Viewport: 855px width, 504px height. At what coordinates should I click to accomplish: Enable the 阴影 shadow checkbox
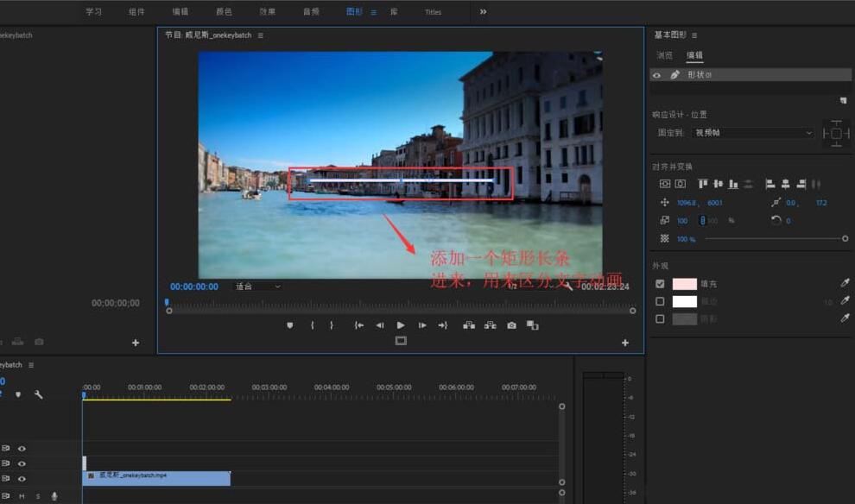click(x=660, y=318)
